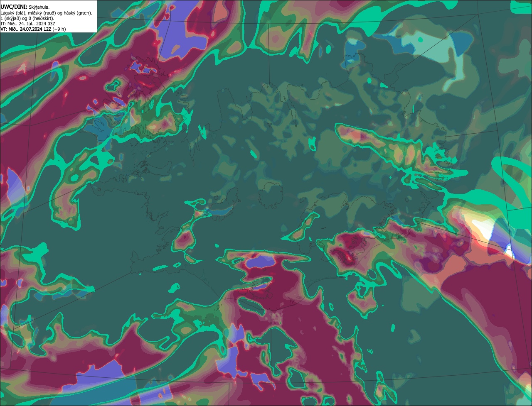The height and width of the screenshot is (406, 532).
Task: Click the 'UWC/DINI: Skýjahula.' title line
Action: [25, 7]
